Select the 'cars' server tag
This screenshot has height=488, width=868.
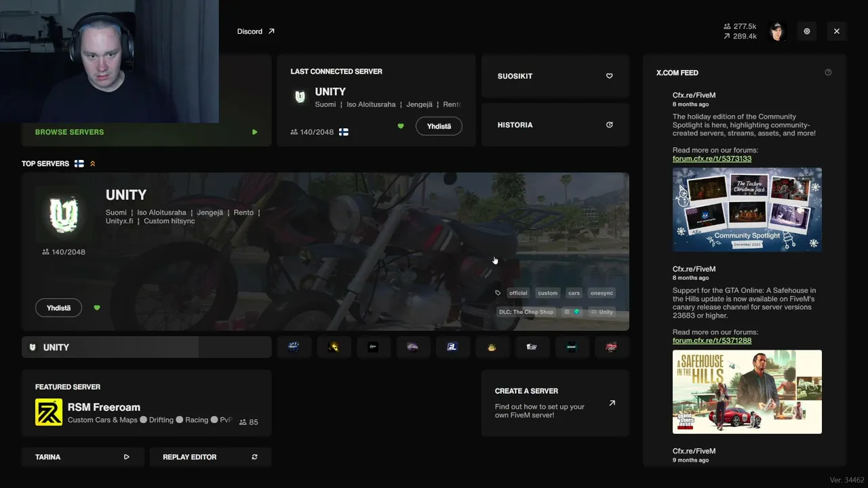pos(574,293)
